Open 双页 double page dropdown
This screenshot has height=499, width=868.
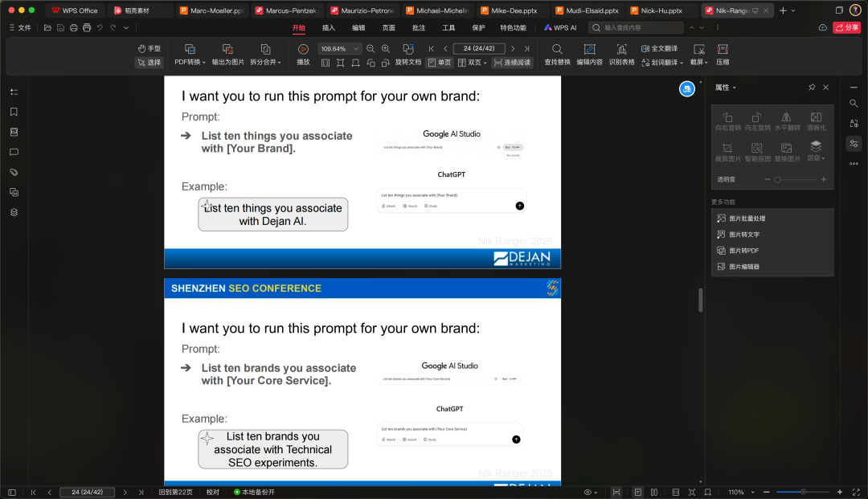[473, 63]
